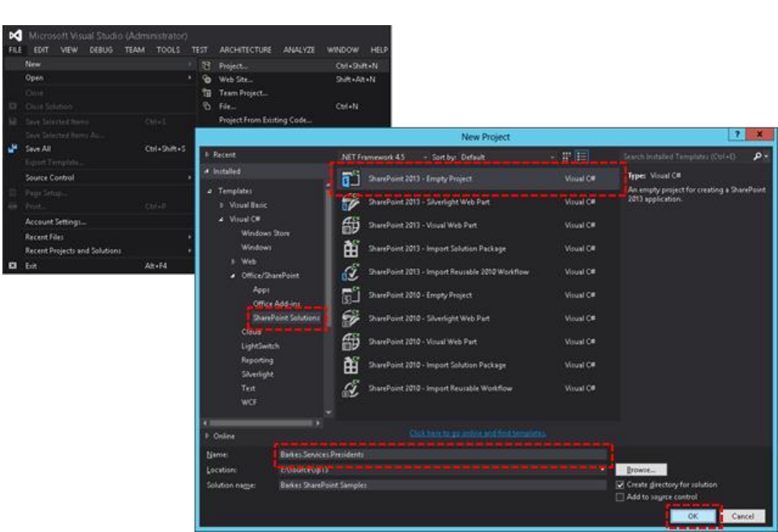Image resolution: width=778 pixels, height=532 pixels.
Task: Select Windows Store tree item
Action: [x=265, y=233]
